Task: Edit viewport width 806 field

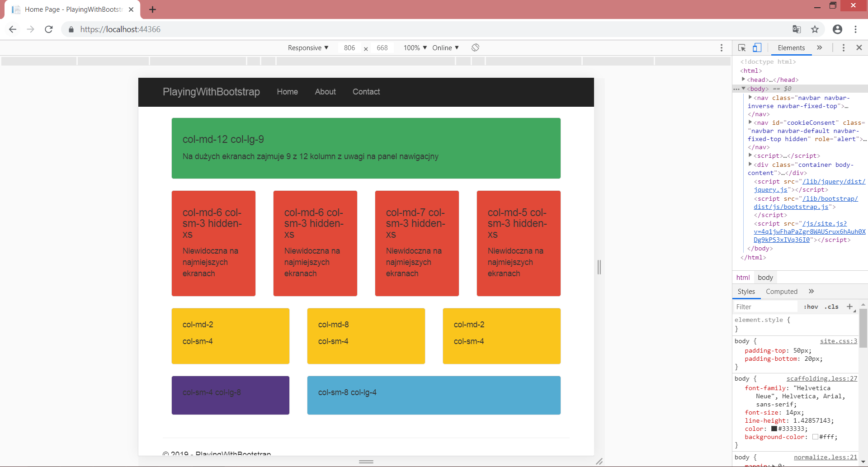Action: [x=349, y=47]
